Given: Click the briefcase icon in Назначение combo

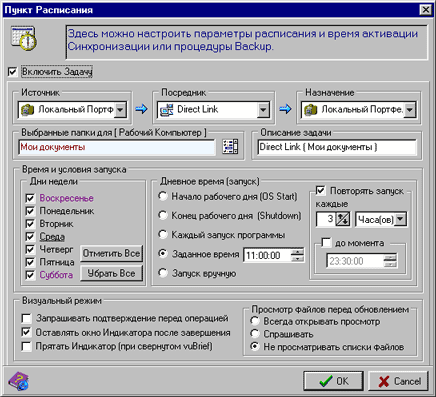Looking at the screenshot, I should [x=311, y=110].
